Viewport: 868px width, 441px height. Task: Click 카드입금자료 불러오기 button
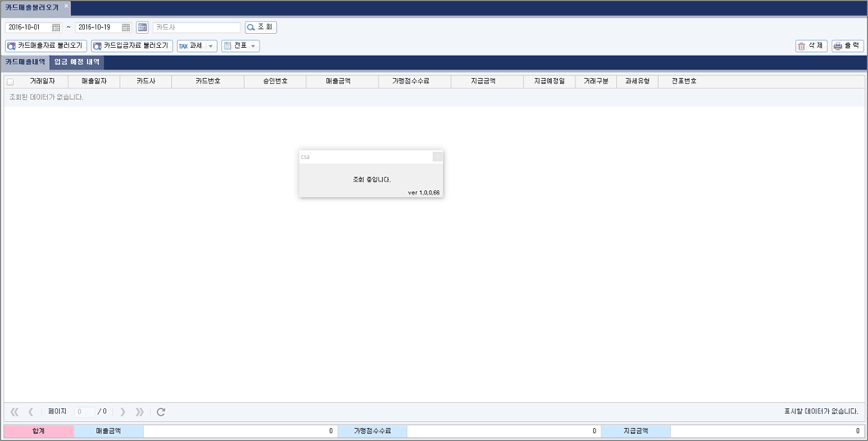click(132, 46)
